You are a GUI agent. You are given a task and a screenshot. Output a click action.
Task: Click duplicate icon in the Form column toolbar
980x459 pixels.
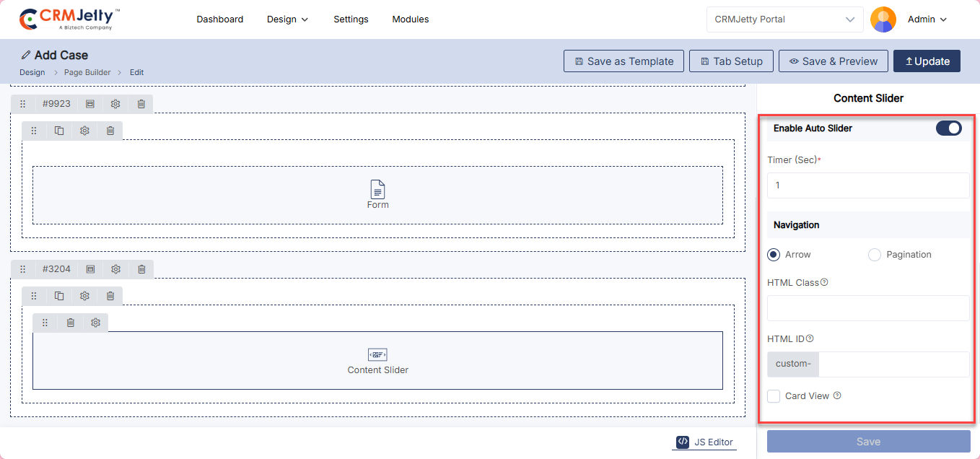pyautogui.click(x=59, y=131)
